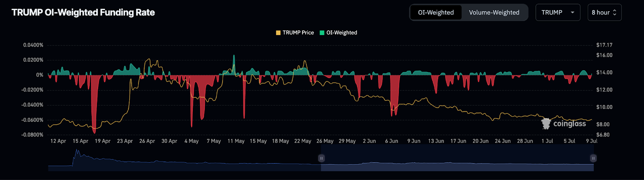Click the -0.0400% axis value
The height and width of the screenshot is (180, 644).
coord(32,105)
